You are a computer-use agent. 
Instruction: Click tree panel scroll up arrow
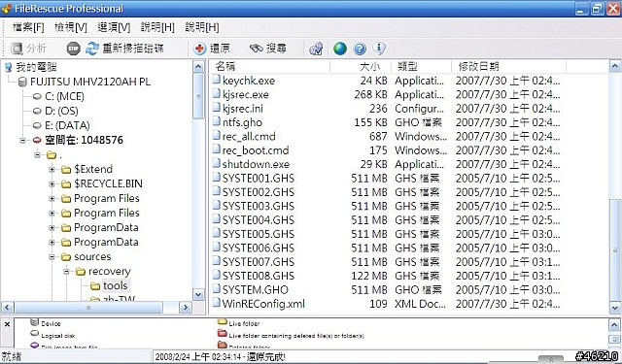click(x=198, y=66)
